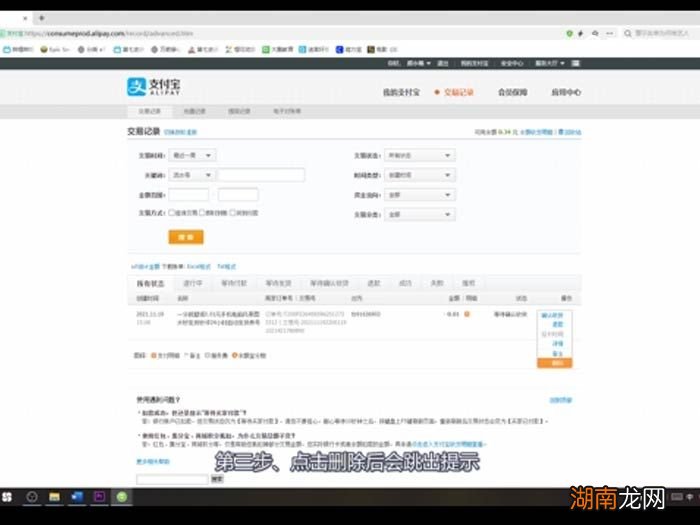Click the green browser icon on taskbar
700x525 pixels.
[122, 497]
